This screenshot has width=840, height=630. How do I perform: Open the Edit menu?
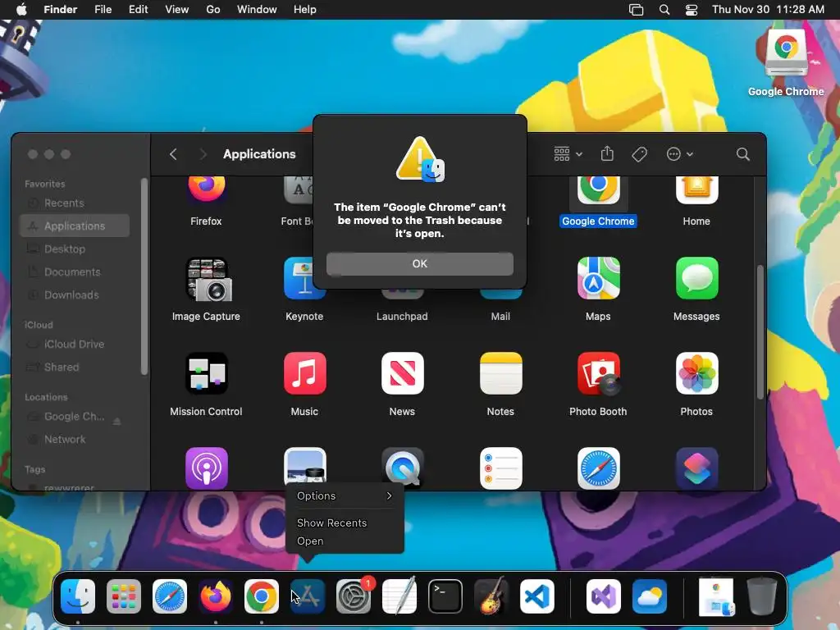click(138, 10)
